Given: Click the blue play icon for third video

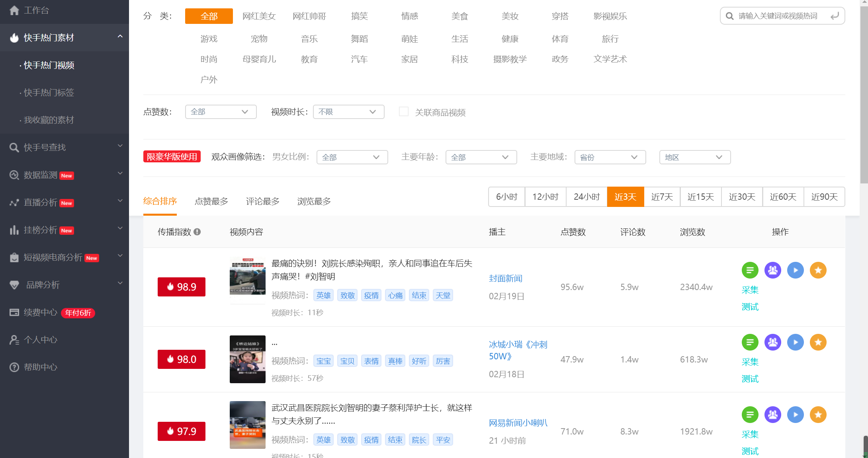Looking at the screenshot, I should (795, 414).
